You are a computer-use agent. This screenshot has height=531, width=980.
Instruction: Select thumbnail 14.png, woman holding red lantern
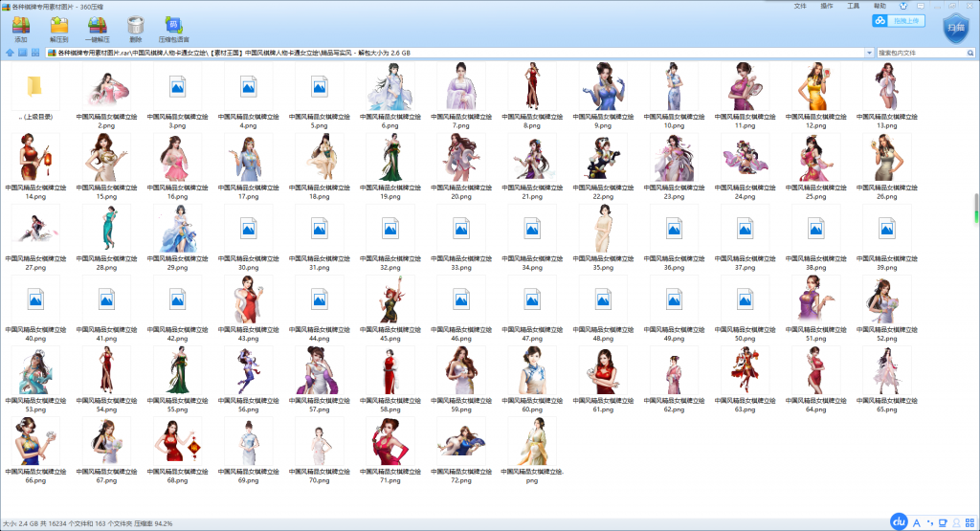click(x=35, y=158)
